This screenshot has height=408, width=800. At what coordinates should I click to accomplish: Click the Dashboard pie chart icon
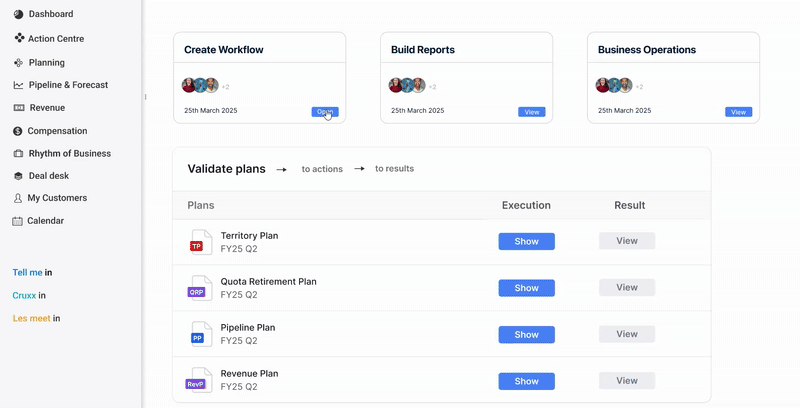point(18,14)
